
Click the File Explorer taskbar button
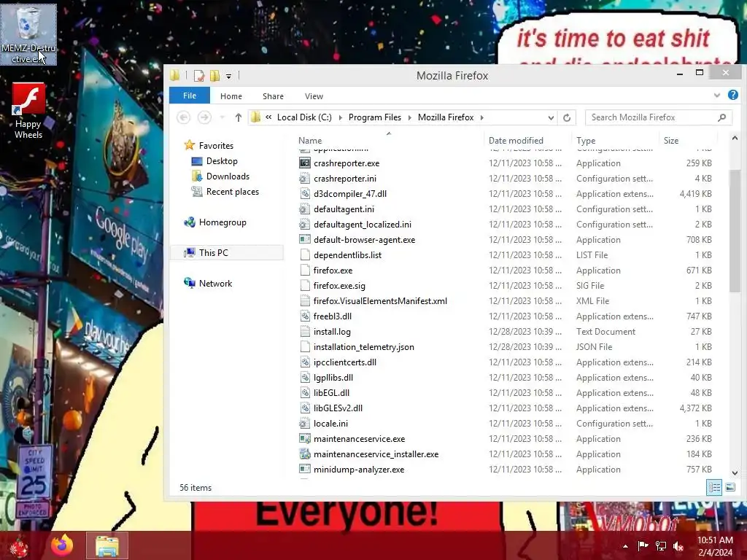tap(107, 545)
